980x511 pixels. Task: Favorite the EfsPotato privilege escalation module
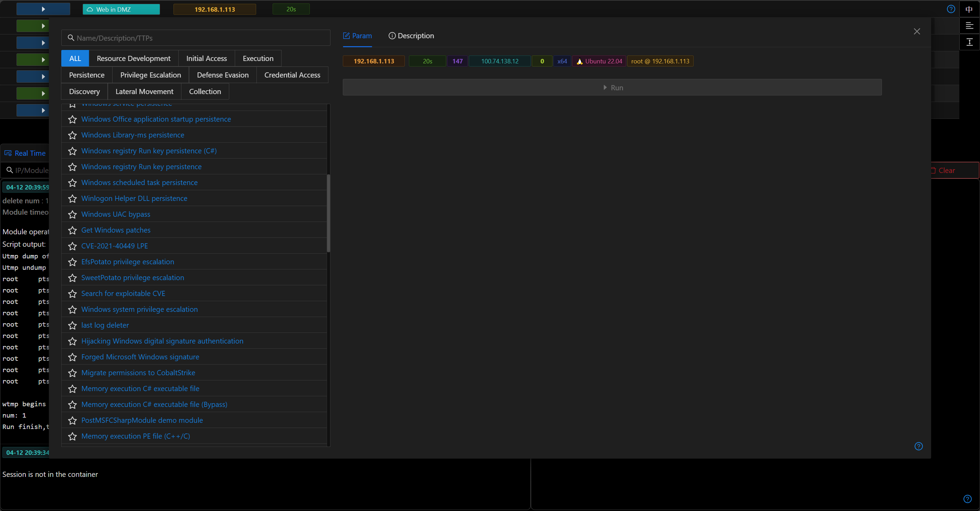pos(72,262)
